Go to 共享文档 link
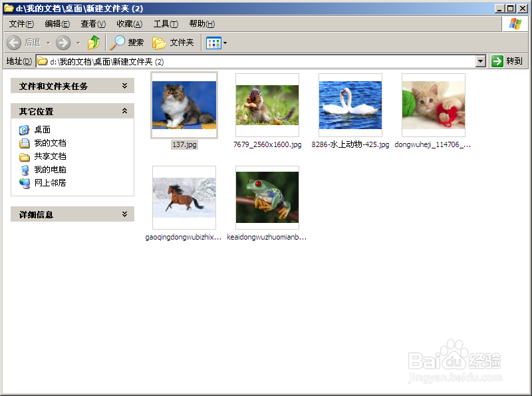This screenshot has width=532, height=396. [51, 156]
